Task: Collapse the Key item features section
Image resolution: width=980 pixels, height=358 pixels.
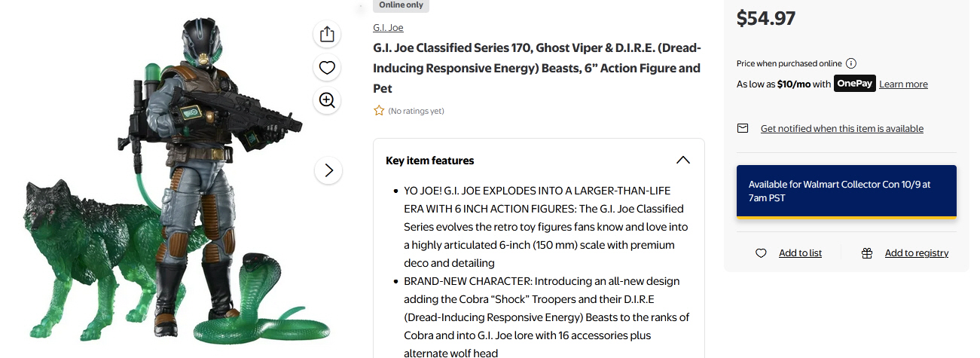Action: (682, 161)
